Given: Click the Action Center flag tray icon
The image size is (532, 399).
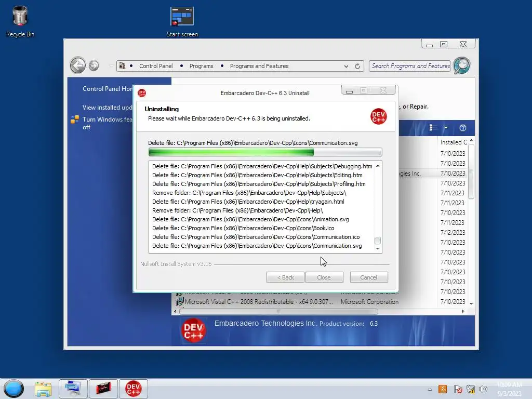Looking at the screenshot, I should 458,389.
